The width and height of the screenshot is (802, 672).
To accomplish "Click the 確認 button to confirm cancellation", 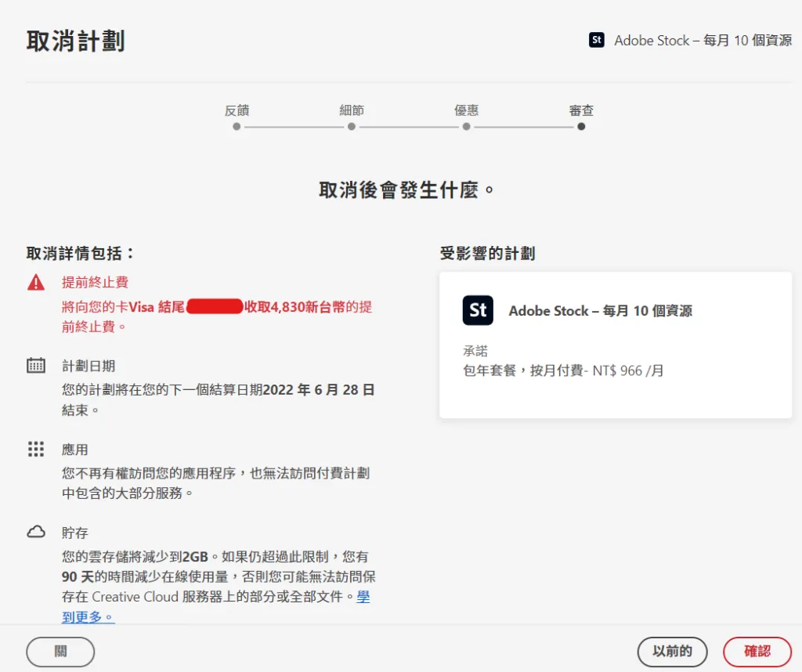I will tap(756, 651).
